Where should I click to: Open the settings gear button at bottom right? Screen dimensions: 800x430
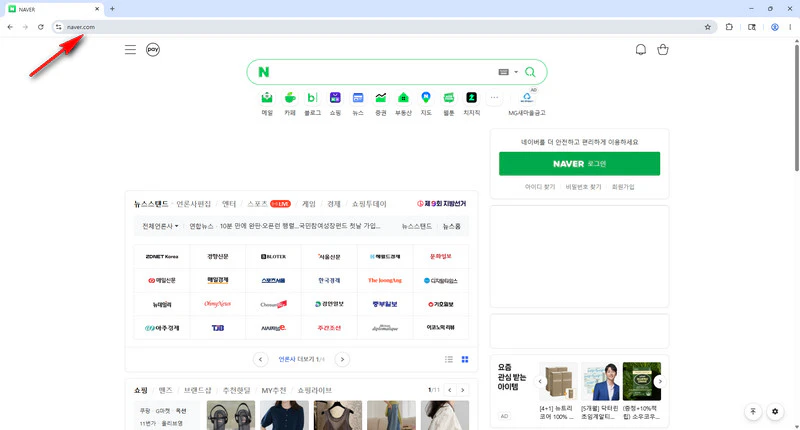[775, 411]
